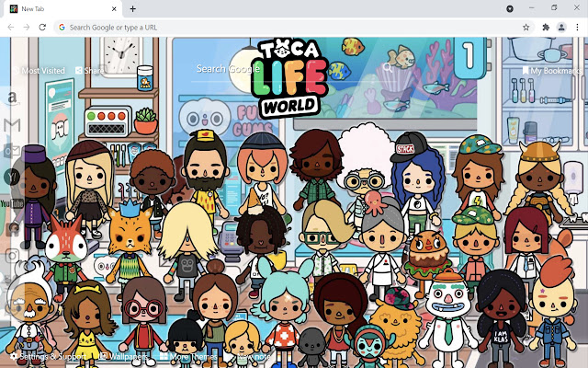This screenshot has width=588, height=368.
Task: Open My Bookmarks
Action: click(x=551, y=70)
